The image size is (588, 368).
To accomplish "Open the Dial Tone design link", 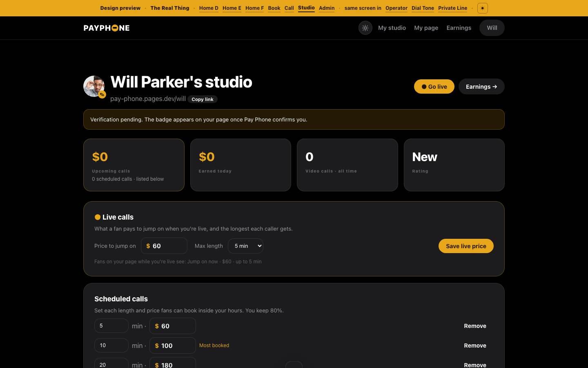I will point(423,8).
